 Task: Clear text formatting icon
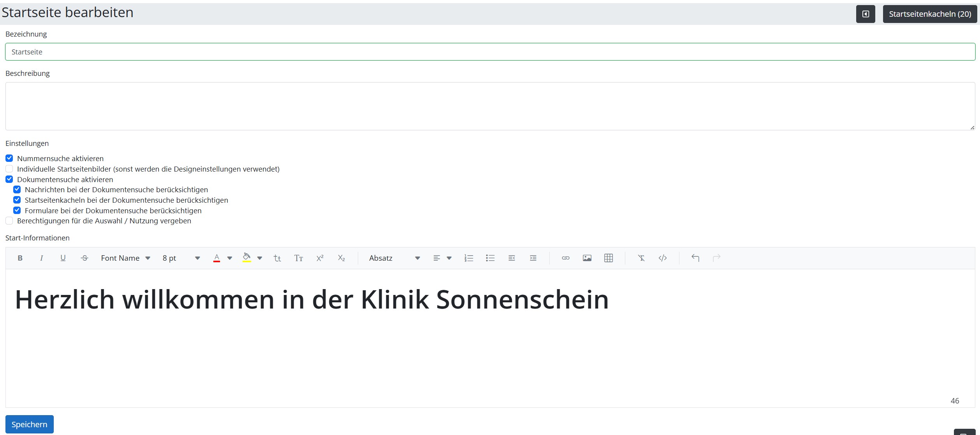(x=641, y=258)
